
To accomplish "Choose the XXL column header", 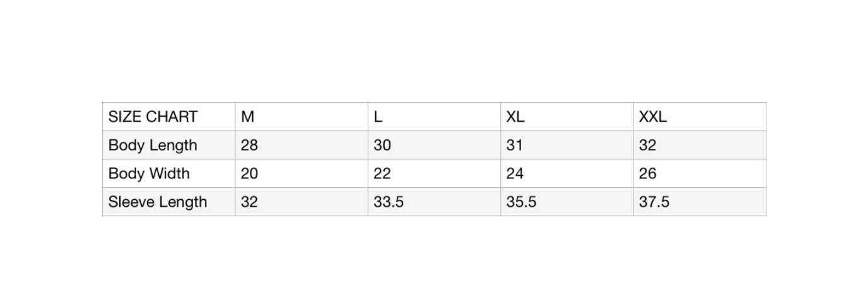I will (x=652, y=117).
